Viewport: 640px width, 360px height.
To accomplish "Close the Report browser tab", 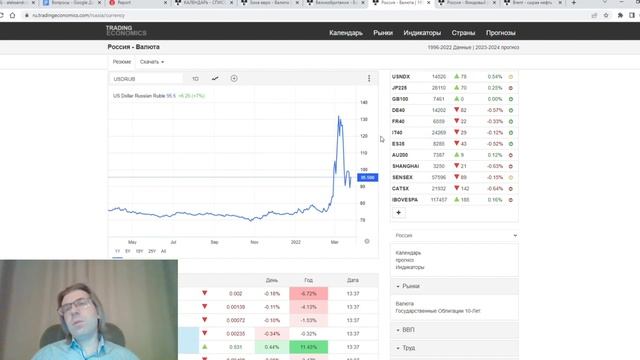I will click(165, 3).
